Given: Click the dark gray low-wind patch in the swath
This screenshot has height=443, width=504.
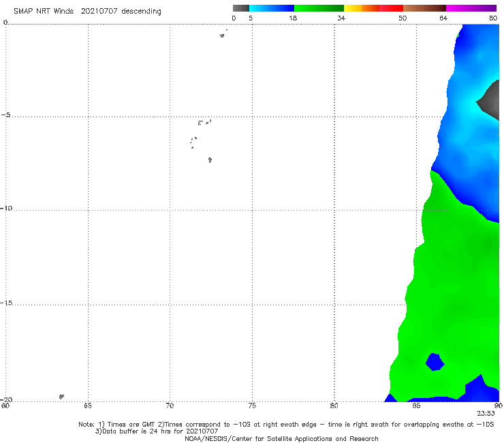Looking at the screenshot, I should [x=490, y=100].
